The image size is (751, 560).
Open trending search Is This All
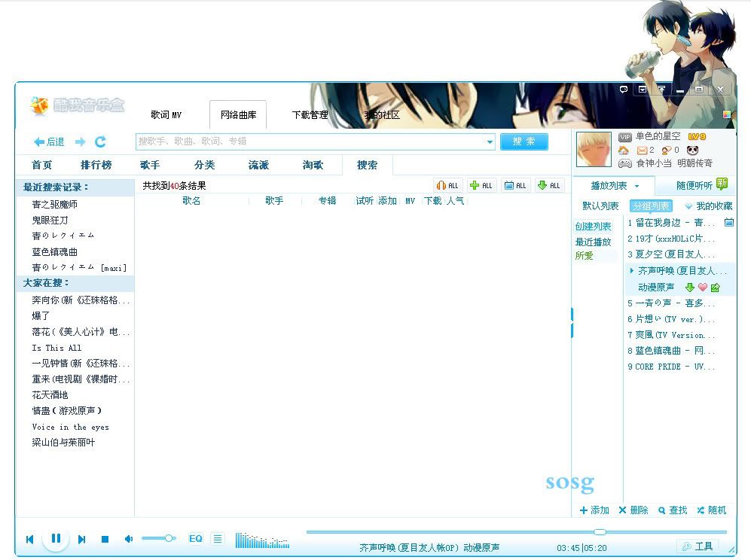[x=56, y=348]
